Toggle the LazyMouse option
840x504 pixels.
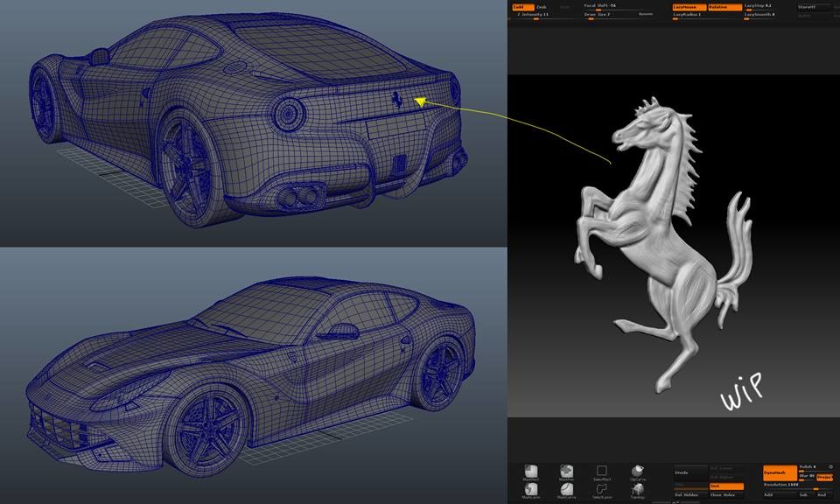click(x=689, y=7)
